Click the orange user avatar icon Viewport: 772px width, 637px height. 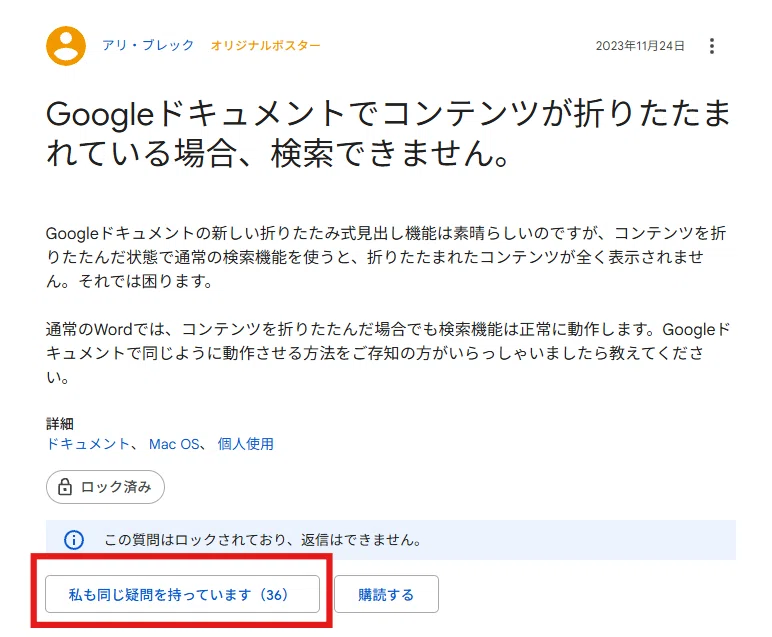(x=66, y=46)
